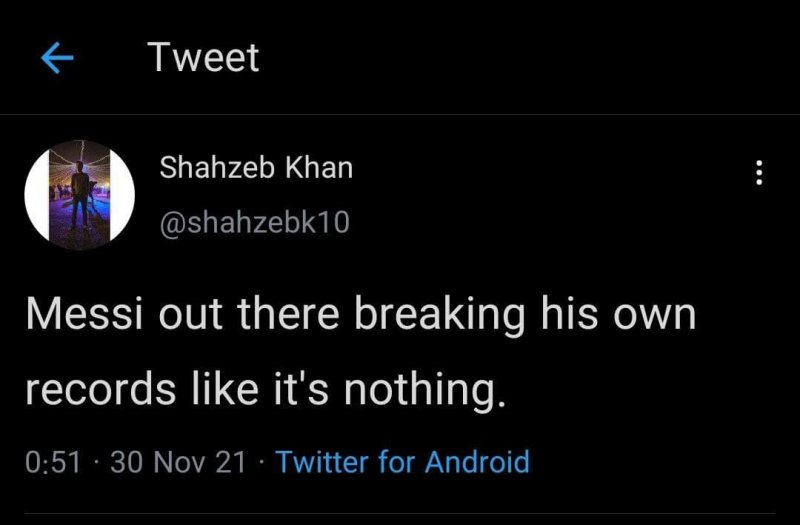Click the Shahzeb Khan display name
Screen dimensions: 800x525
[x=256, y=168]
